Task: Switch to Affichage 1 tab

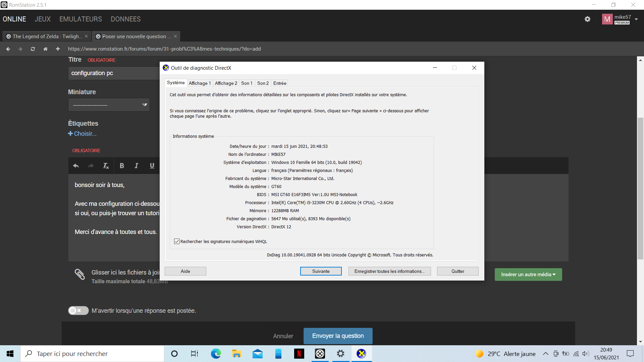Action: click(200, 83)
